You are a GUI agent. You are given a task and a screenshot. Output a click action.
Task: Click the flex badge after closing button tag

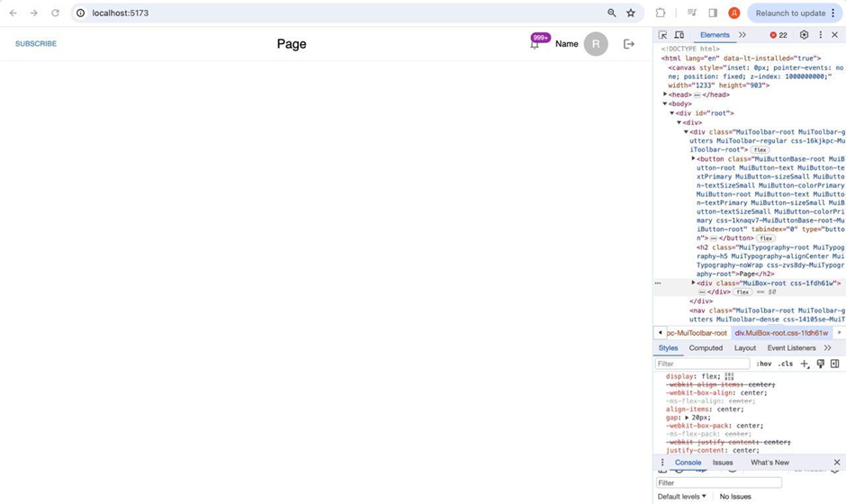766,238
